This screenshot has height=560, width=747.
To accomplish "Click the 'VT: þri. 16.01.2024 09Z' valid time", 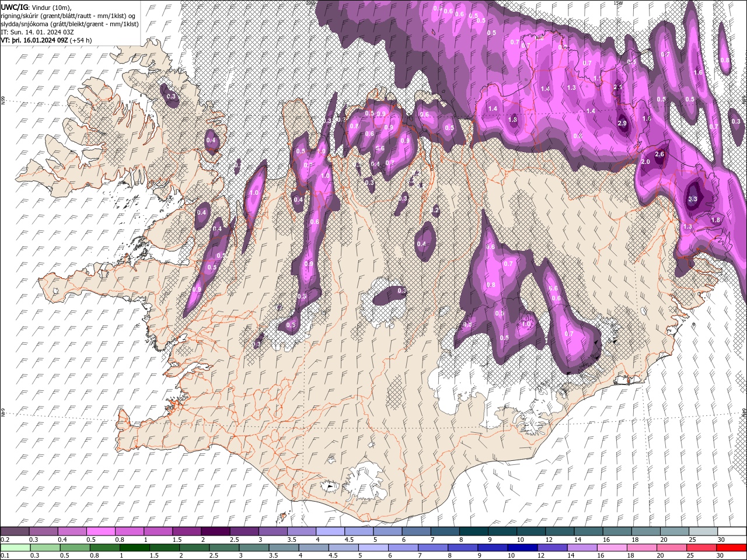I will point(35,40).
